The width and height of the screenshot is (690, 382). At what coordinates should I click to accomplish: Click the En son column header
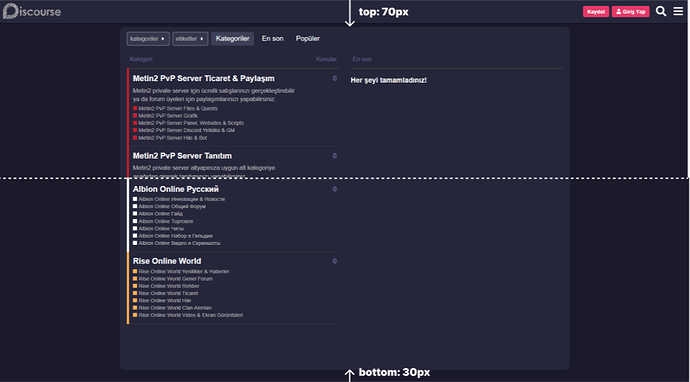point(362,59)
